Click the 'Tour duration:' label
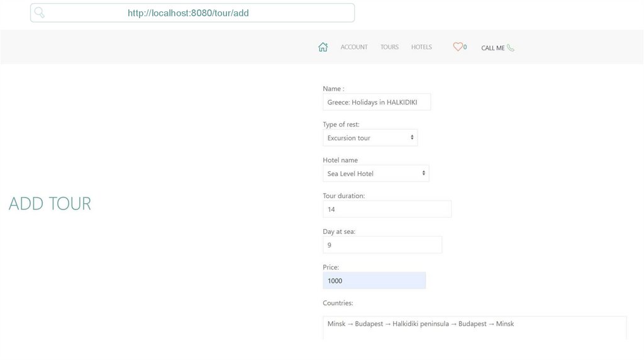The height and width of the screenshot is (361, 644). 344,196
